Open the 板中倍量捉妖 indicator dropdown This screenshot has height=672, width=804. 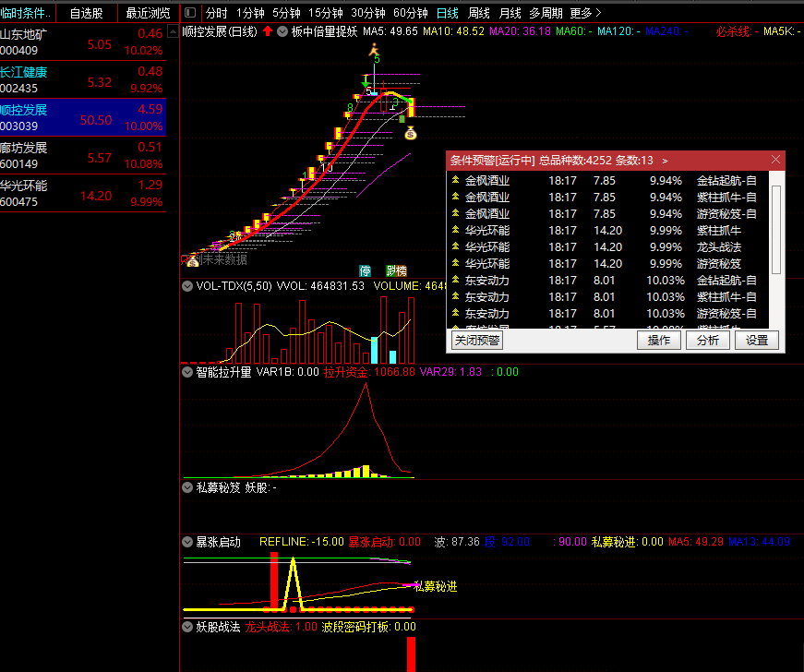[x=282, y=31]
